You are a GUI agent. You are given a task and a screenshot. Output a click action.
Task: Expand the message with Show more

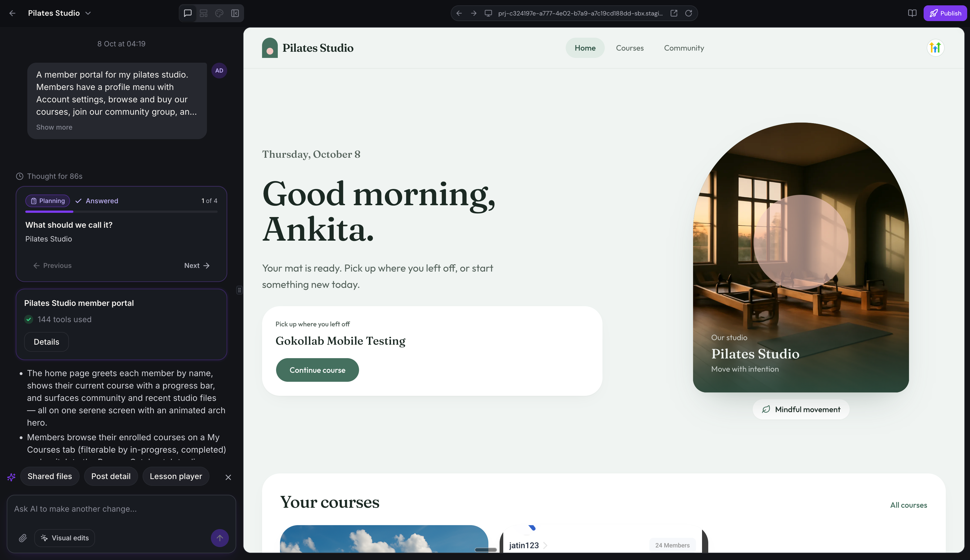(54, 127)
